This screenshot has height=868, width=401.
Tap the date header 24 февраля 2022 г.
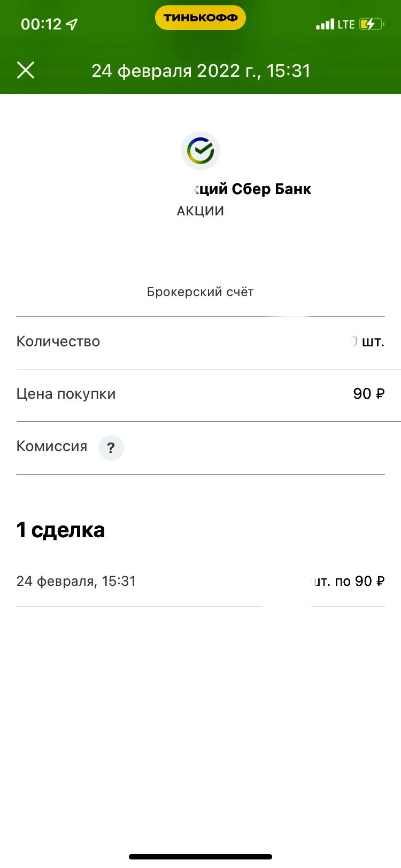tap(201, 71)
